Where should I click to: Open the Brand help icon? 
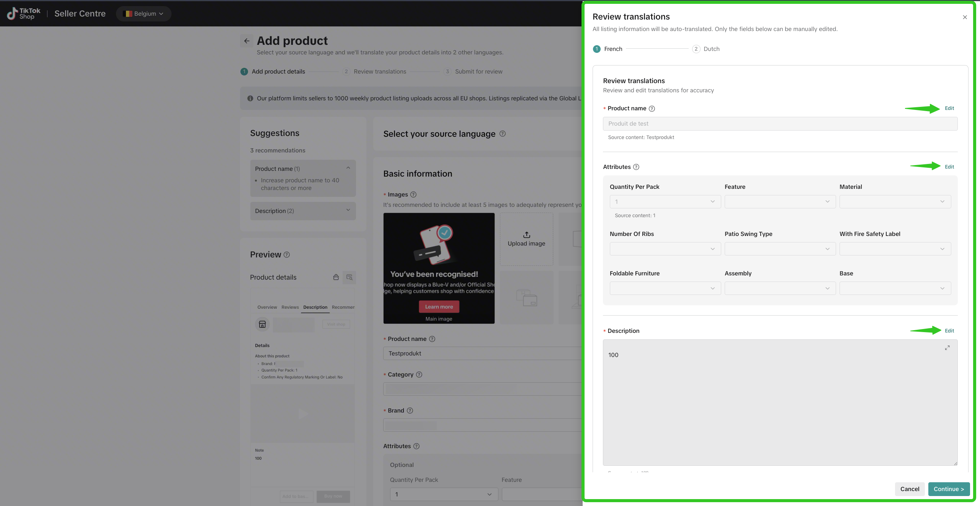click(410, 411)
